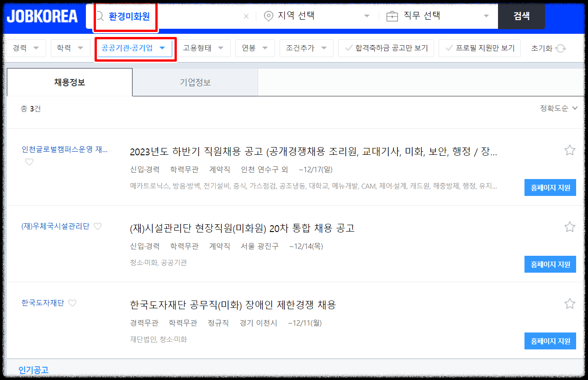
Task: Open the 공공기관·공기업 filter dropdown
Action: pyautogui.click(x=135, y=48)
